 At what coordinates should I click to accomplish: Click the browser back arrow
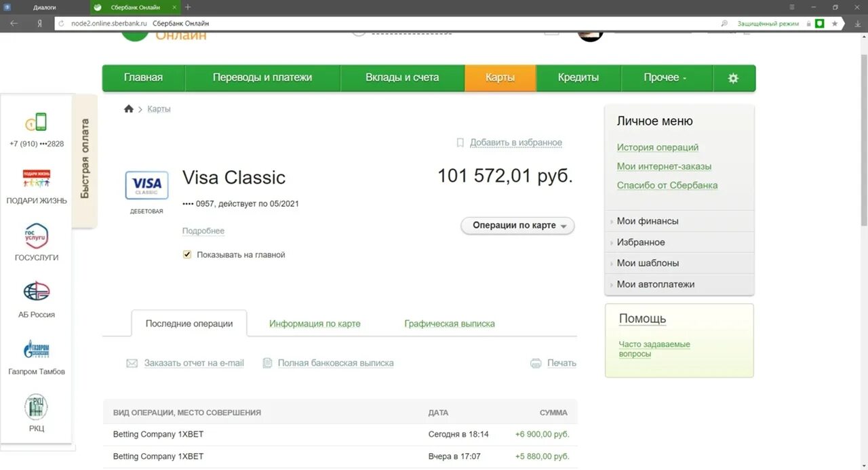point(14,23)
